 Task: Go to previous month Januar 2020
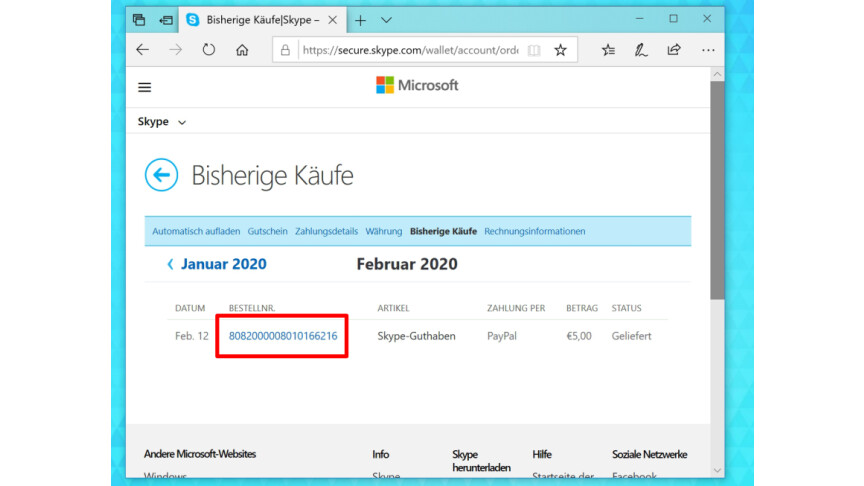(x=217, y=264)
